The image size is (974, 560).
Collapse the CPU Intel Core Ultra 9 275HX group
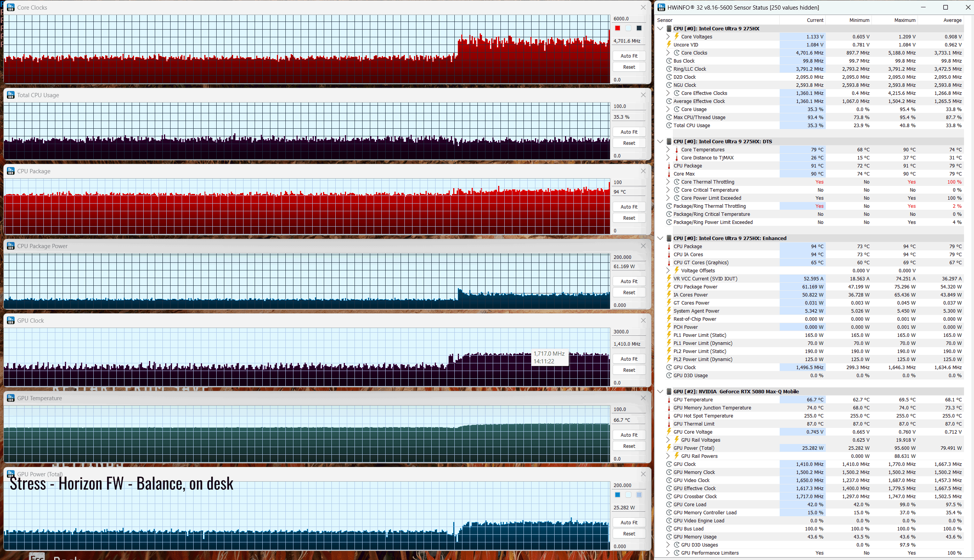click(x=660, y=28)
